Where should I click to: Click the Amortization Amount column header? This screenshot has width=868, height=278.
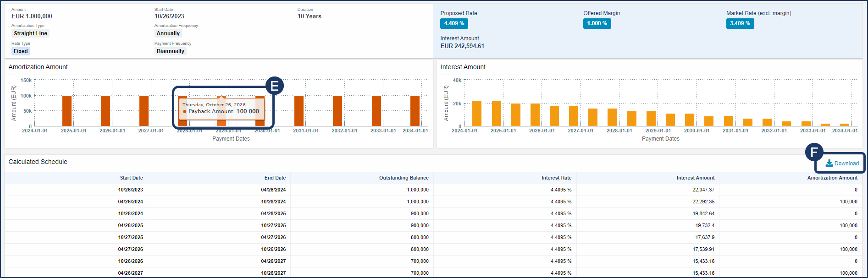(x=832, y=178)
